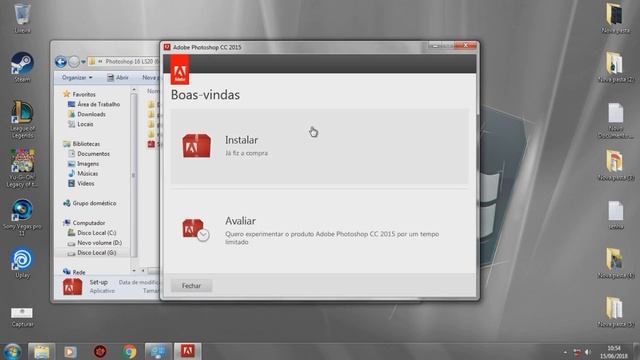The width and height of the screenshot is (640, 360).
Task: Select Disco Local (G:) drive
Action: pos(92,253)
